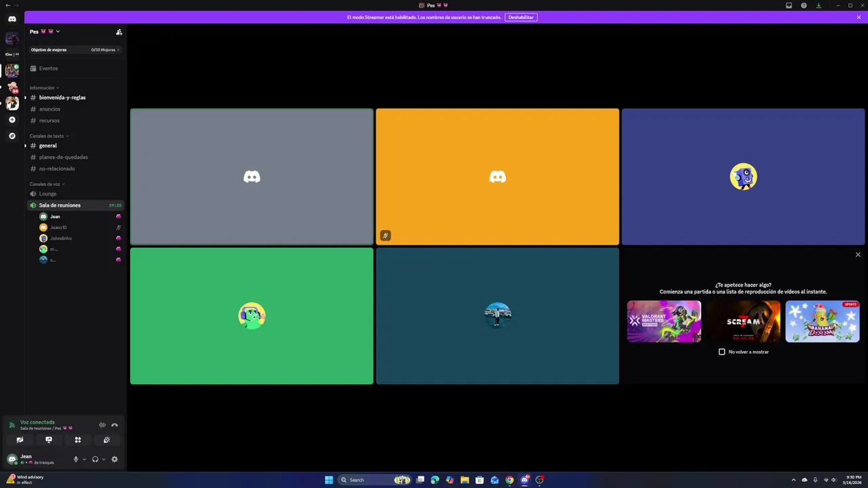Focus the dark teal participant tile
The image size is (868, 488).
point(497,316)
